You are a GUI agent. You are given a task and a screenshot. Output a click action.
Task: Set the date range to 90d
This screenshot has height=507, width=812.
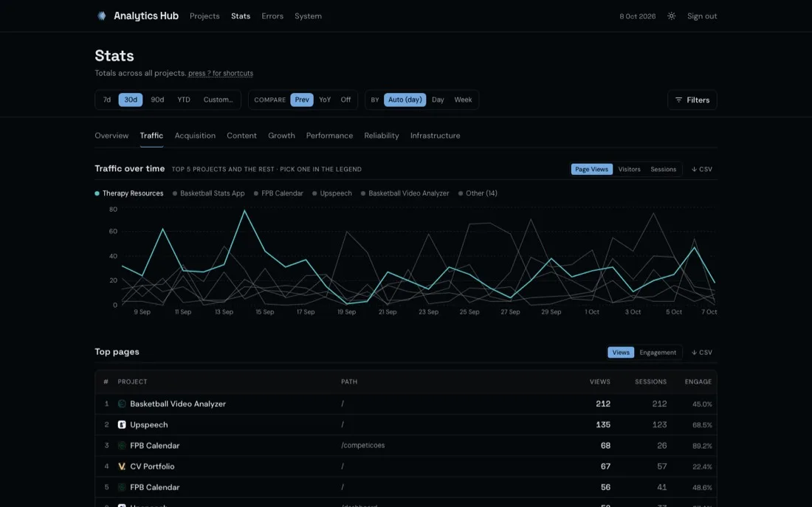click(157, 100)
